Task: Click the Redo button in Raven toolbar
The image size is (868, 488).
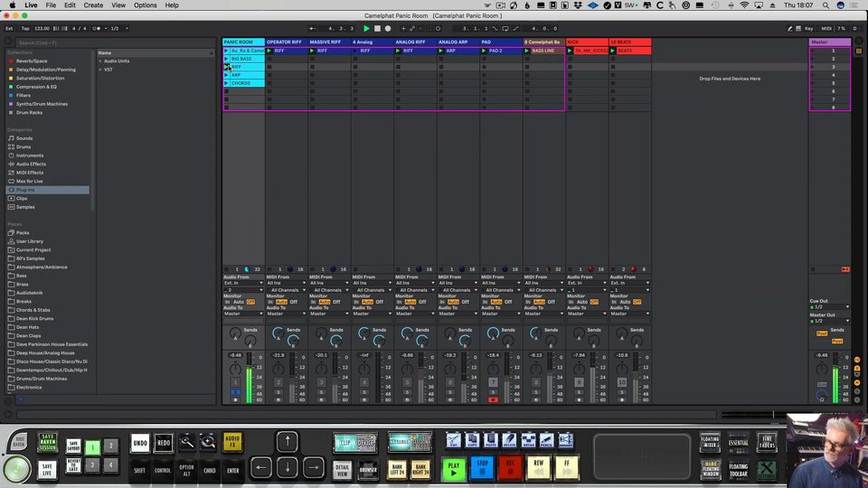Action: coord(164,443)
